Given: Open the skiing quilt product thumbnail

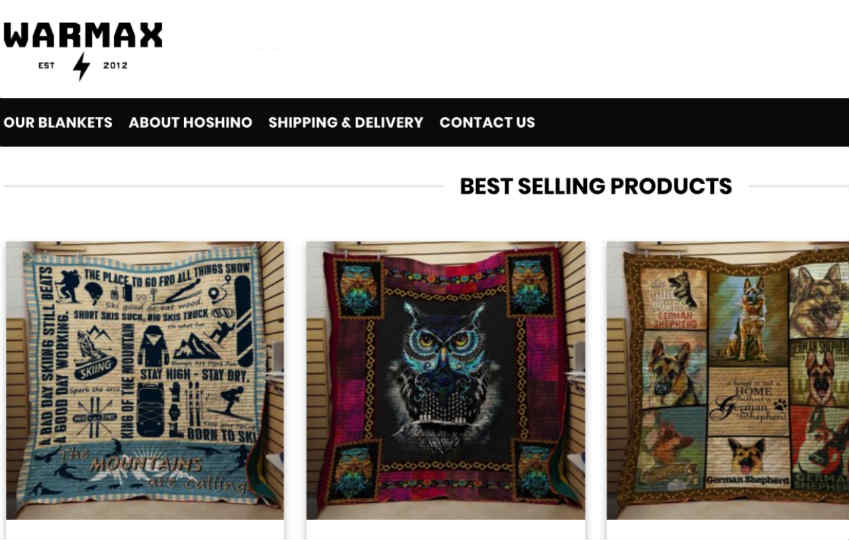Looking at the screenshot, I should [145, 380].
